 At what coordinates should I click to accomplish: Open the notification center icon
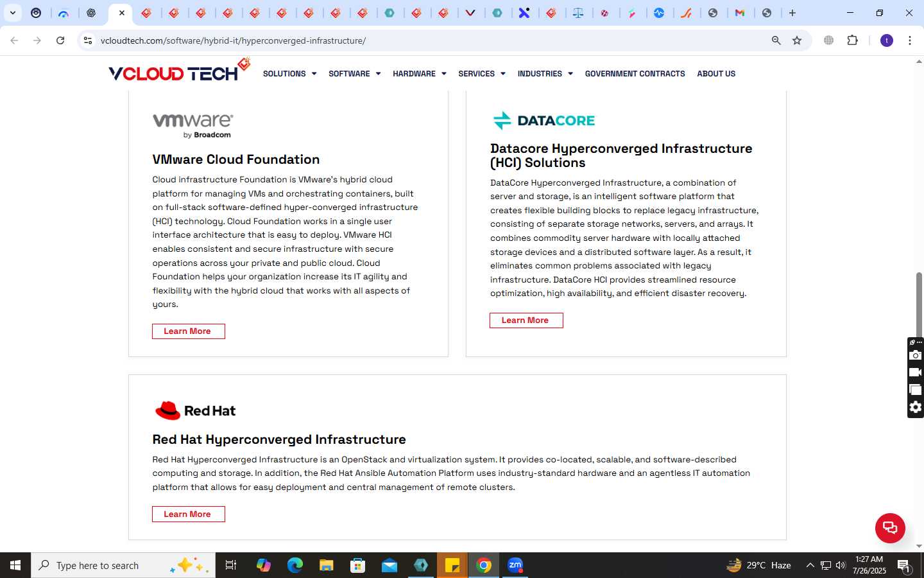tap(903, 566)
